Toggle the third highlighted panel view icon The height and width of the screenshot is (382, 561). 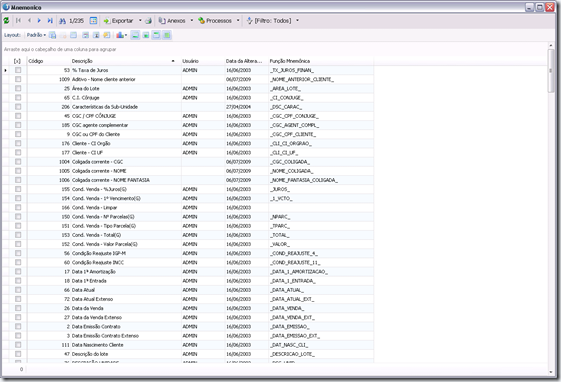tap(156, 35)
